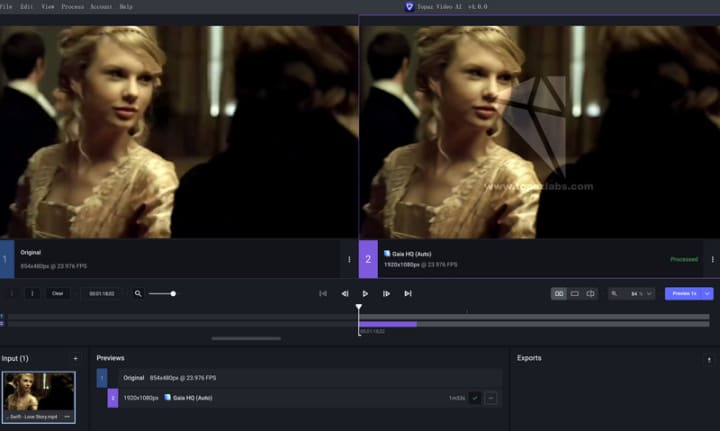Click the Preview 1s button
The height and width of the screenshot is (431, 720).
684,293
